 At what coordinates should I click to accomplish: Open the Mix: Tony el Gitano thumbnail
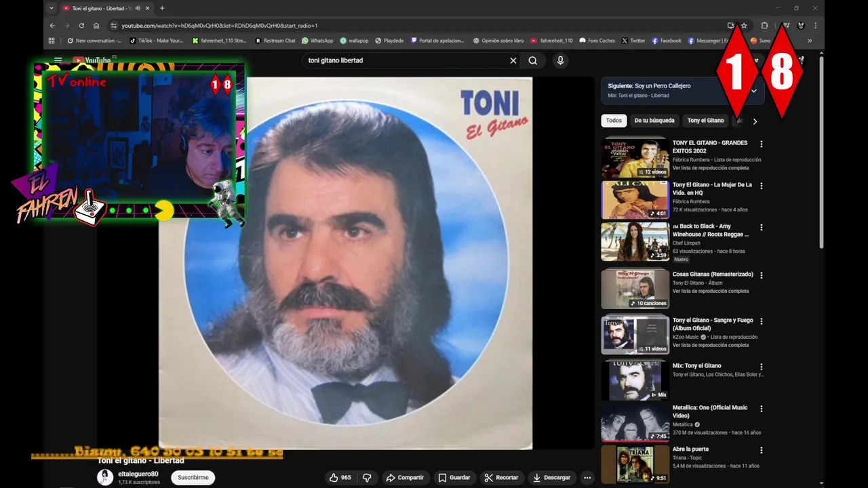635,381
